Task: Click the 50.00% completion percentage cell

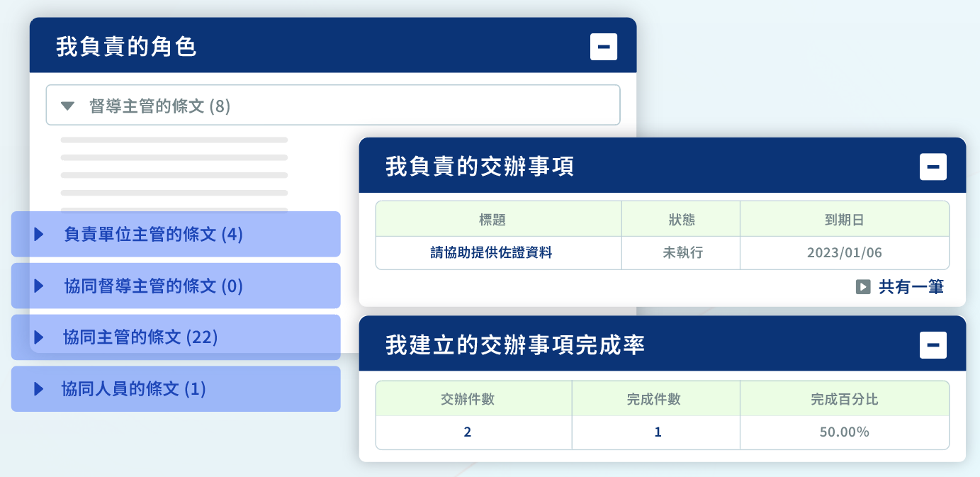Action: pos(845,432)
